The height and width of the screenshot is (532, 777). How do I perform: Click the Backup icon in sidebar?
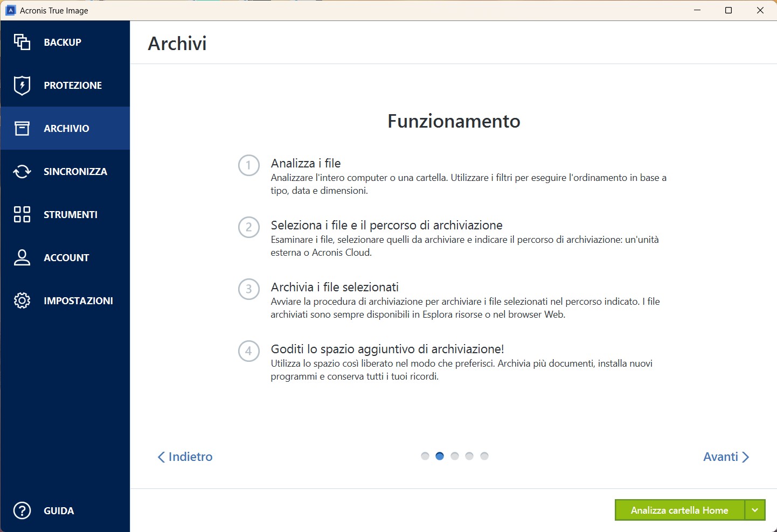pyautogui.click(x=22, y=42)
